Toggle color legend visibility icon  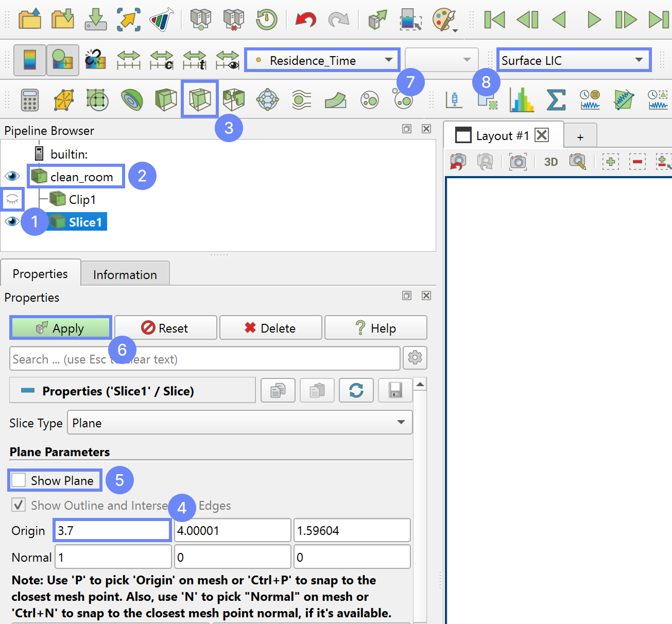30,60
